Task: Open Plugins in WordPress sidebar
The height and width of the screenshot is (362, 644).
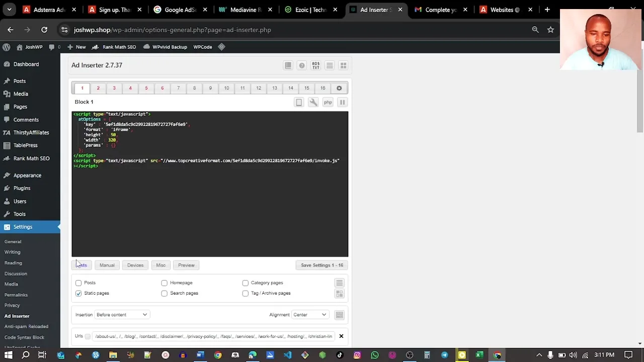Action: click(22, 188)
